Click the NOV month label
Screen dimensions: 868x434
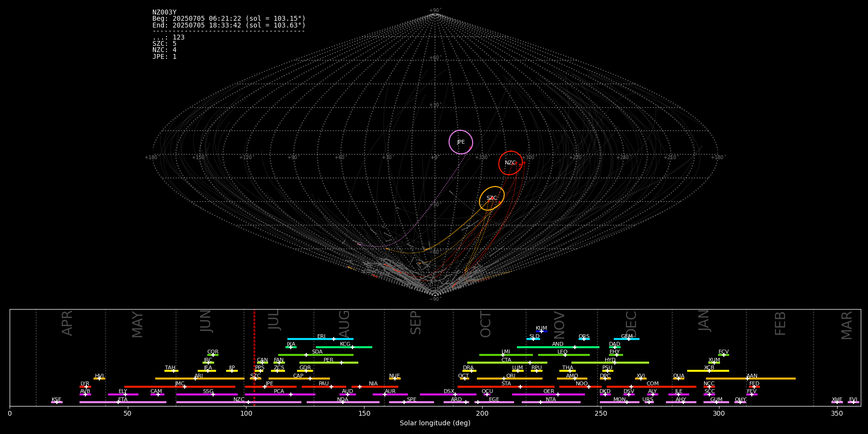point(559,325)
